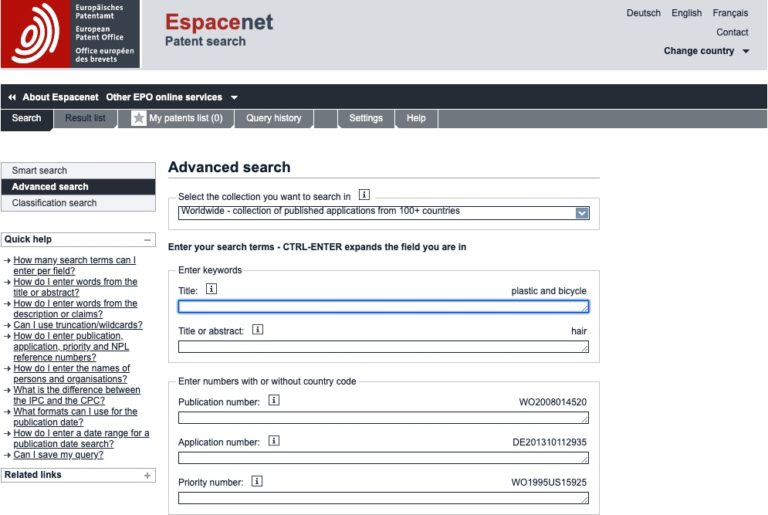
Task: Open 'Can I save my query?' link
Action: click(58, 455)
